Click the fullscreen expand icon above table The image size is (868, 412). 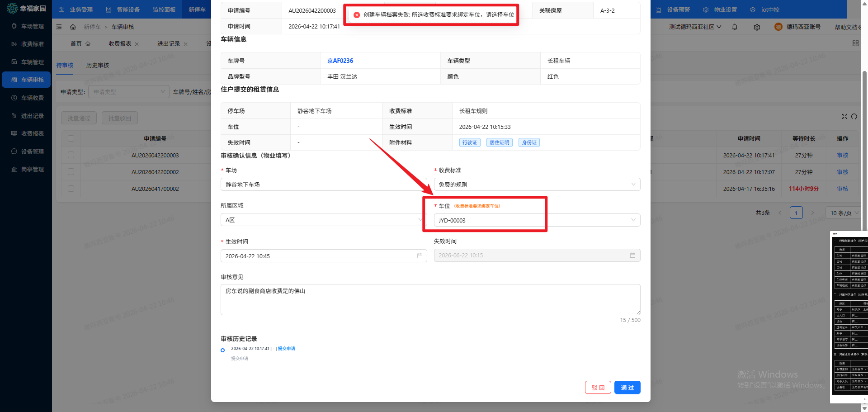click(844, 117)
